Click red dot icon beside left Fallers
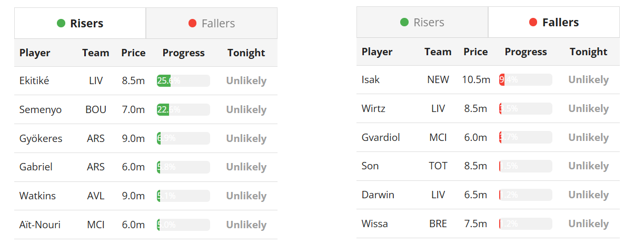 pos(192,24)
